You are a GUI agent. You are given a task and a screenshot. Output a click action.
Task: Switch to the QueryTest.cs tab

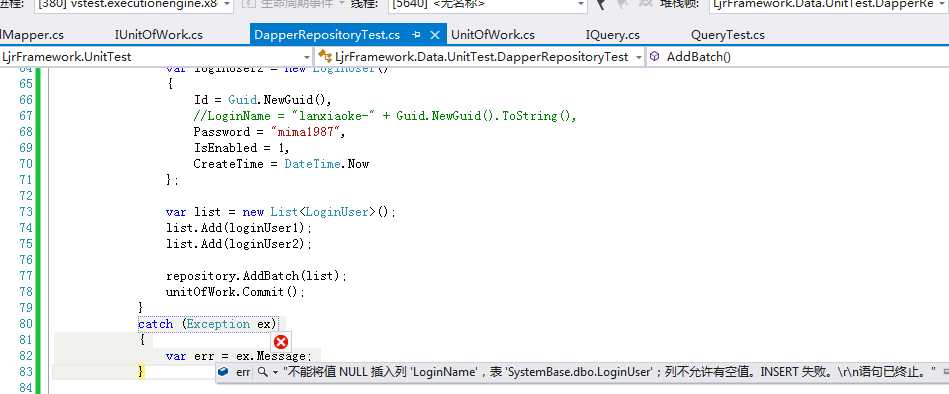727,35
